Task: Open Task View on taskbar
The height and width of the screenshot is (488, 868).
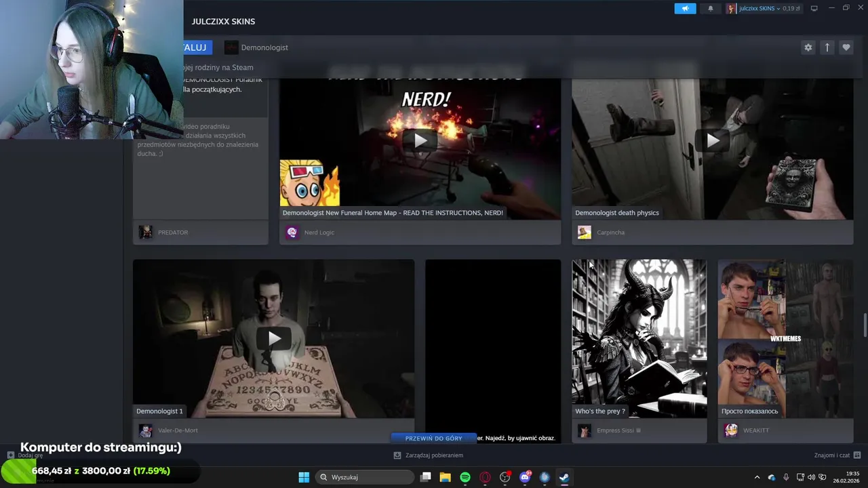Action: pyautogui.click(x=426, y=477)
